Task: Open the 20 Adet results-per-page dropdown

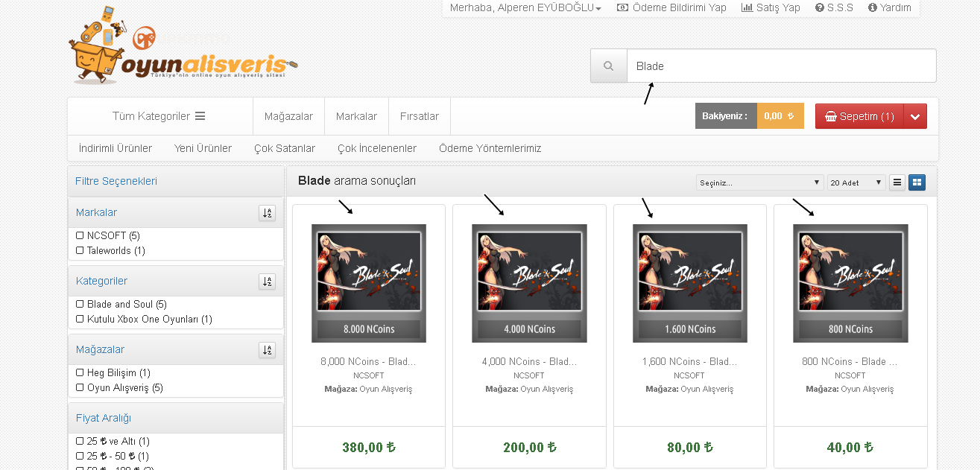Action: coord(856,182)
